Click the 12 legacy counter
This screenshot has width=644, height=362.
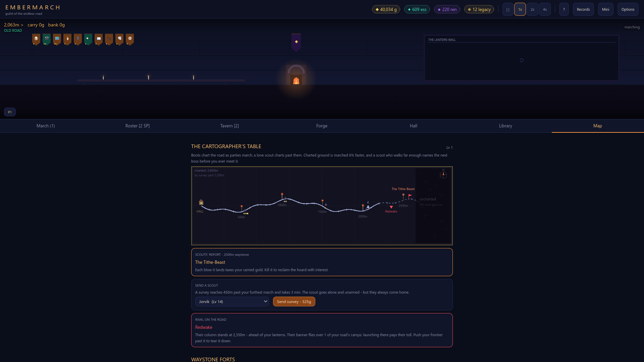tap(479, 9)
